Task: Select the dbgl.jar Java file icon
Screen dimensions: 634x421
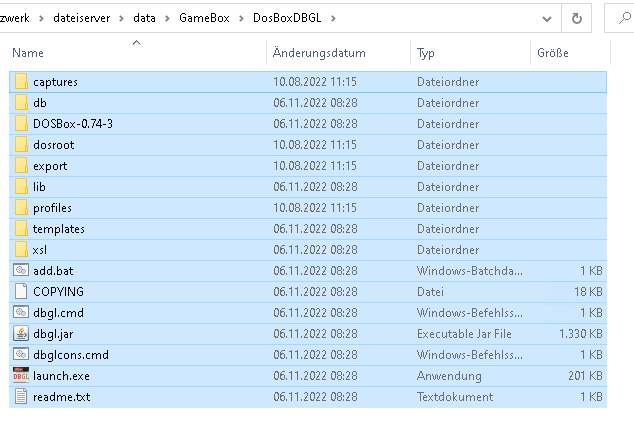Action: pos(21,333)
